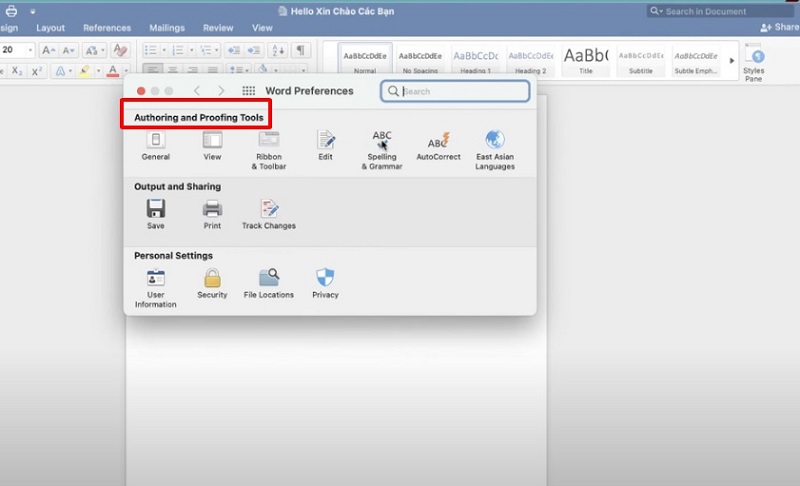The width and height of the screenshot is (800, 486).
Task: Open Save preferences
Action: [156, 214]
